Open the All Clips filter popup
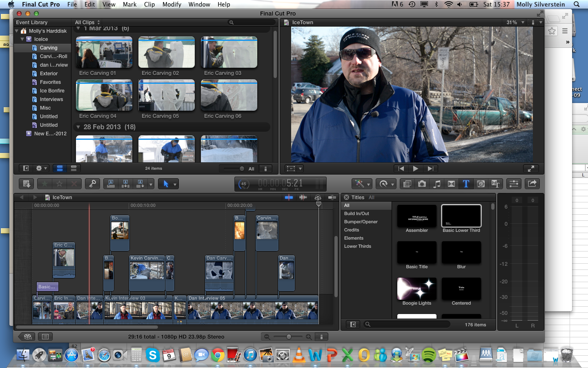The image size is (588, 368). click(87, 22)
